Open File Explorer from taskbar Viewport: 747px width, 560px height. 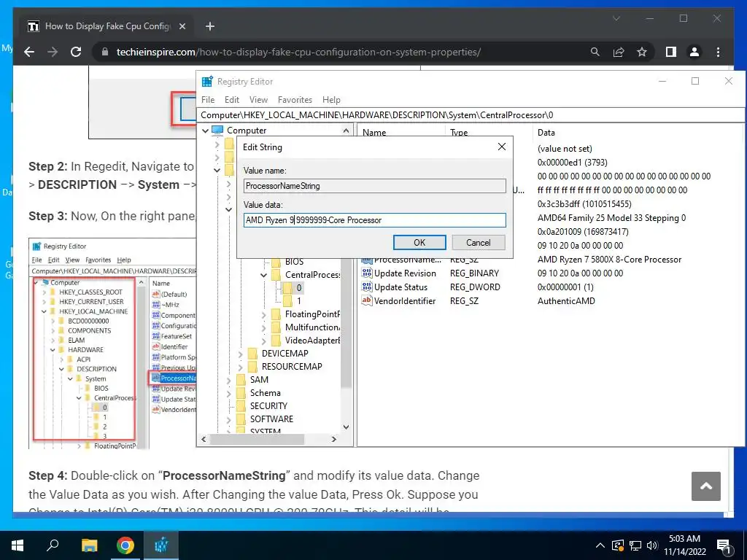coord(89,545)
